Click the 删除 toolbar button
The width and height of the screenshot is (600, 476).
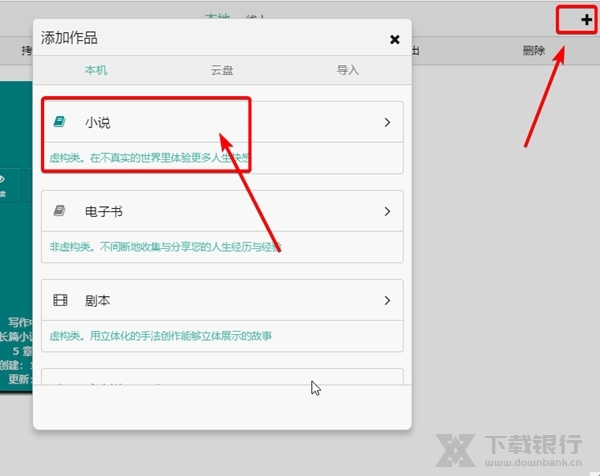tap(533, 50)
